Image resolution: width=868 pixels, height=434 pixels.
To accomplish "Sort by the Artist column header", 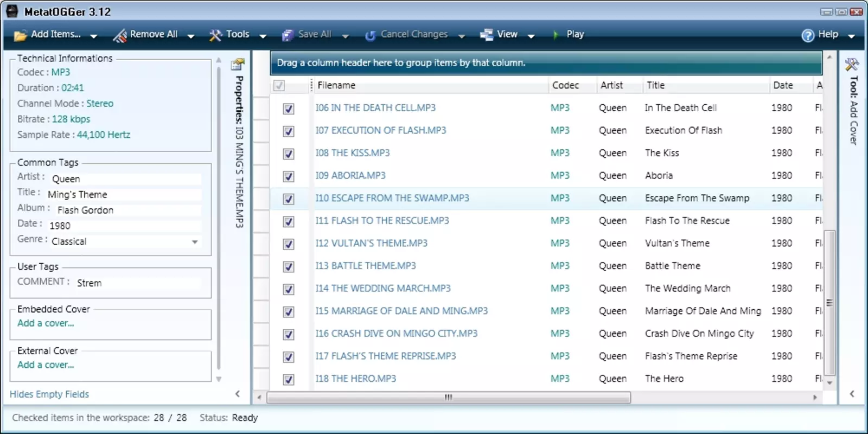I will (x=619, y=85).
